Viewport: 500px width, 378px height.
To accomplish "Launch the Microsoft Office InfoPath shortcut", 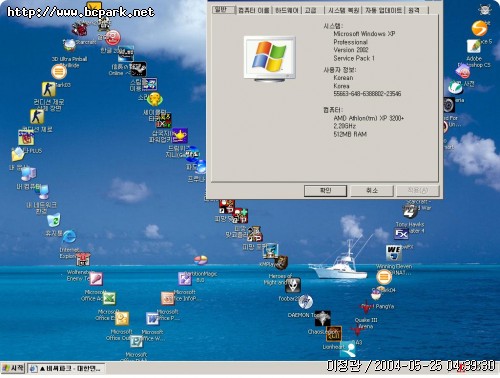I will (184, 279).
